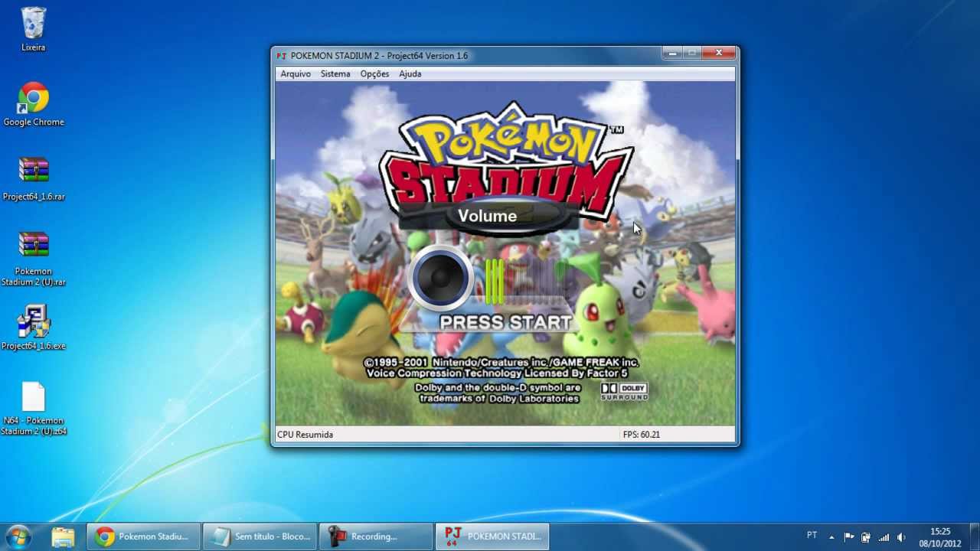Select the Project64_1.6.rar archive icon
This screenshot has height=551, width=980.
pyautogui.click(x=34, y=178)
